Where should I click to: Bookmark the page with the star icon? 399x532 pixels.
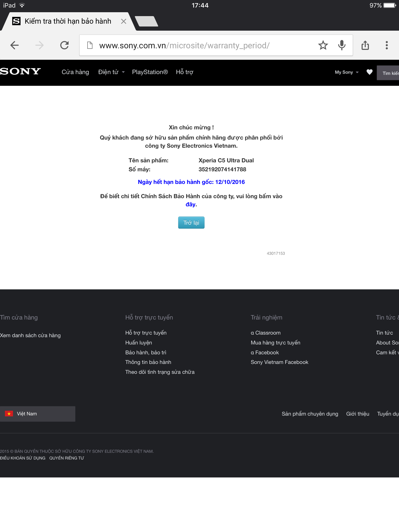coord(323,45)
